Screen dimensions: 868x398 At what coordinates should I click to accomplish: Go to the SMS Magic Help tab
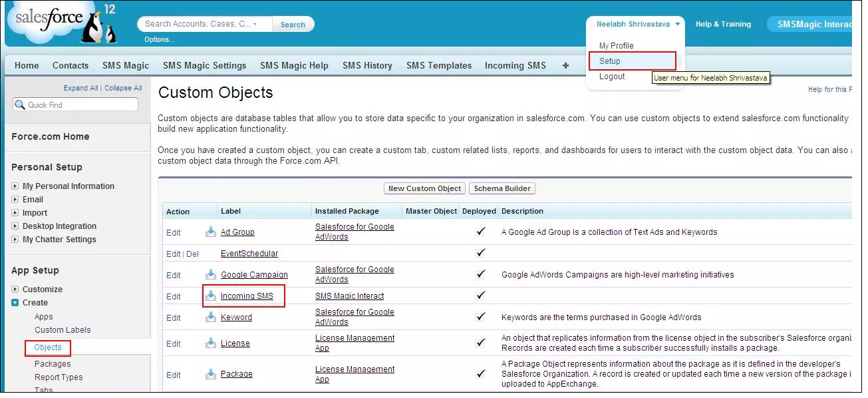click(294, 65)
